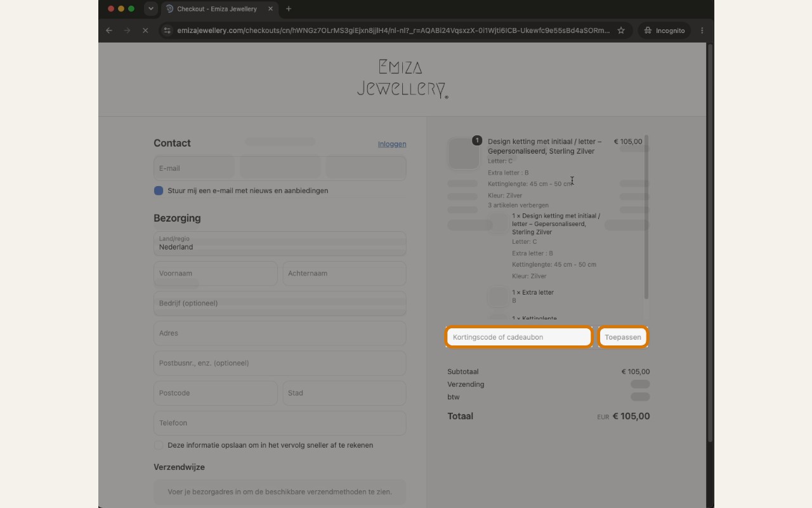Click the '1 × Extra letter' item
The image size is (812, 508).
(533, 293)
